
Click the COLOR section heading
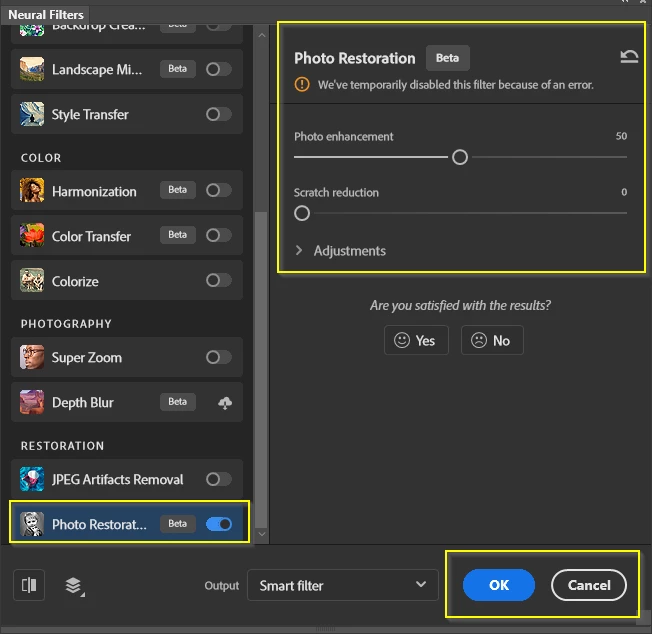tap(41, 158)
